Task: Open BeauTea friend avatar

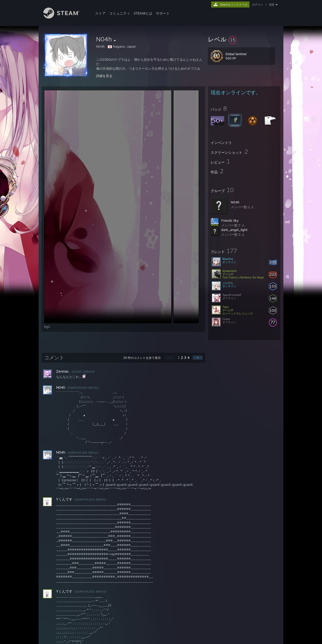Action: pyautogui.click(x=216, y=262)
